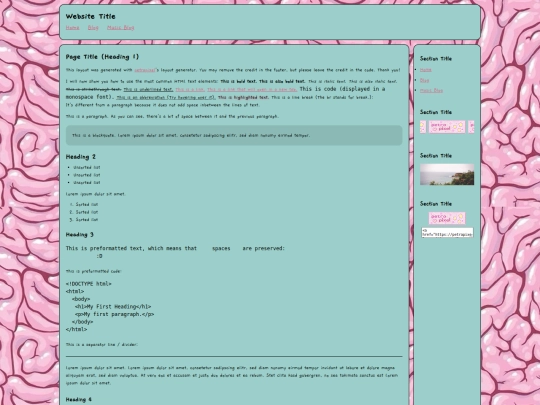Click the link that opens in new tab
540x405 pixels.
coord(252,89)
